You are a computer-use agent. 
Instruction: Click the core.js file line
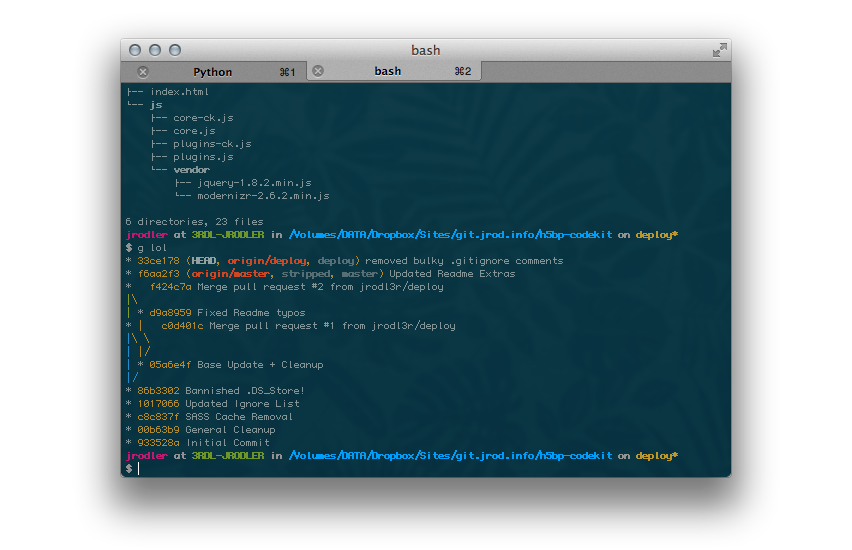[x=194, y=131]
